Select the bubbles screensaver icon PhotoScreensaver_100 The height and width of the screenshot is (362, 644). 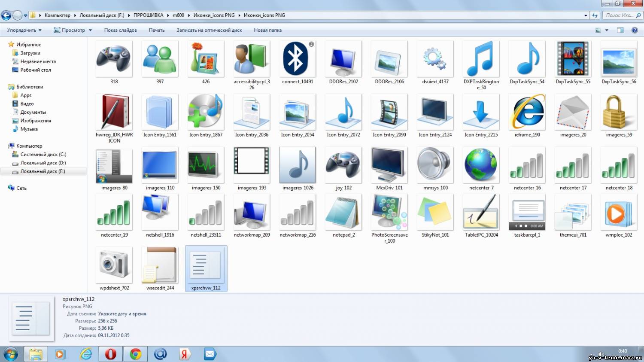[x=389, y=212]
